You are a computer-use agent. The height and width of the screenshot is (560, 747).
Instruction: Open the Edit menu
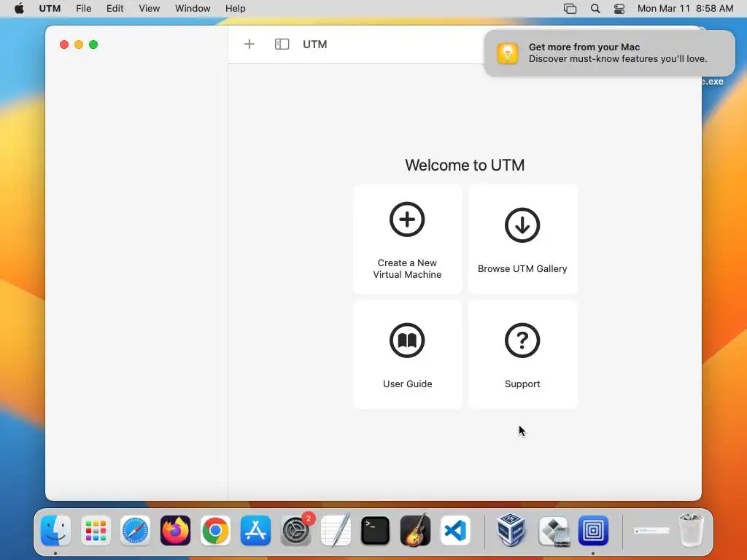tap(115, 9)
